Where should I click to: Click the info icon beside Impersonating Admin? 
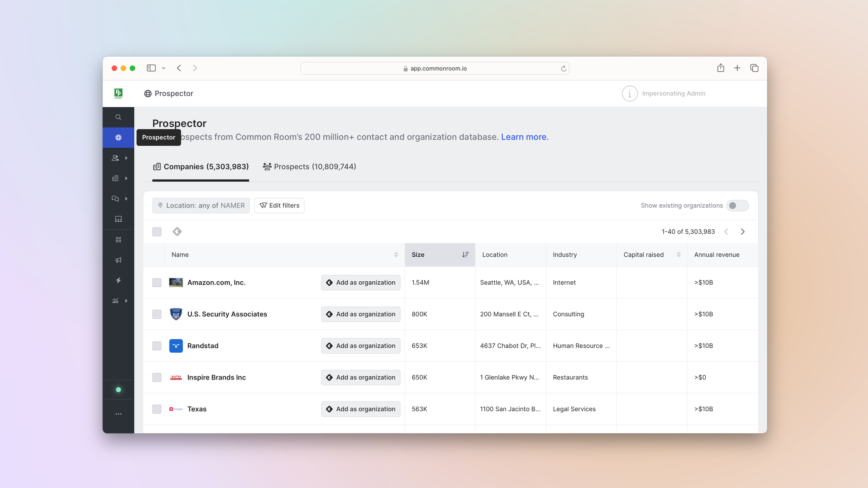click(x=630, y=94)
